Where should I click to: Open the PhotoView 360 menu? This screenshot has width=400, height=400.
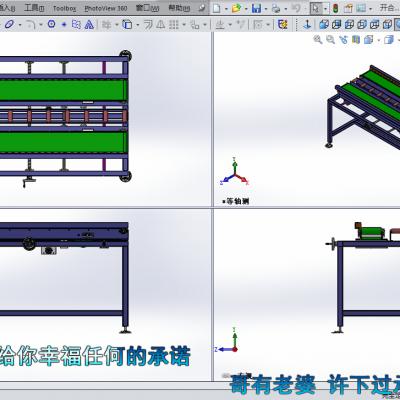[x=106, y=8]
